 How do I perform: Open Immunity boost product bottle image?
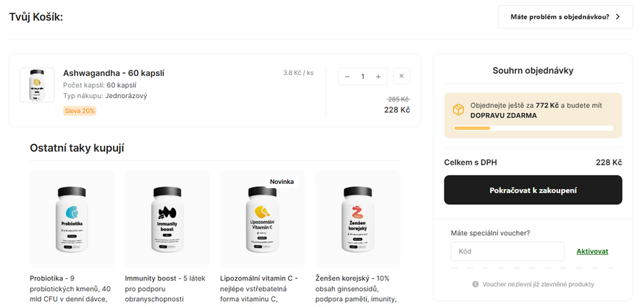tap(167, 218)
